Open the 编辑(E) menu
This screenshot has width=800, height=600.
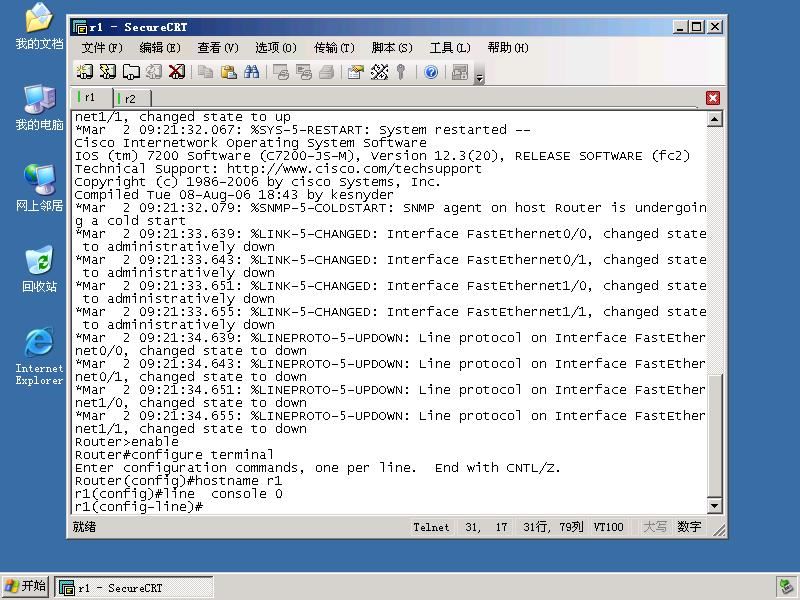click(x=160, y=48)
